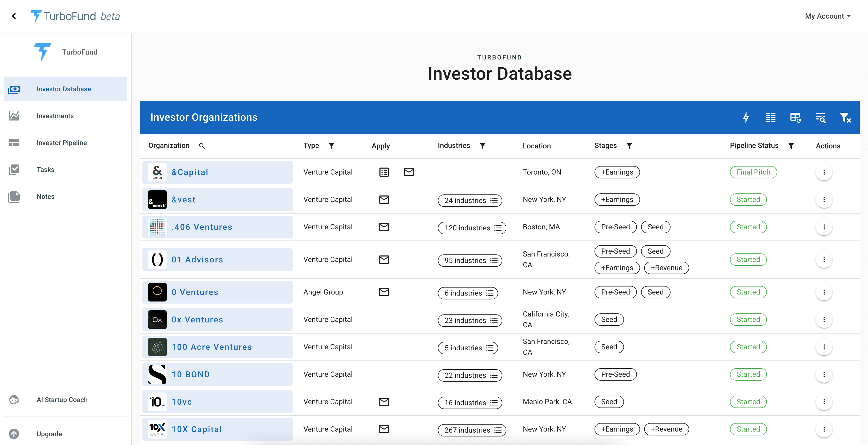Open the My Account dropdown
The width and height of the screenshot is (868, 445).
(x=828, y=16)
